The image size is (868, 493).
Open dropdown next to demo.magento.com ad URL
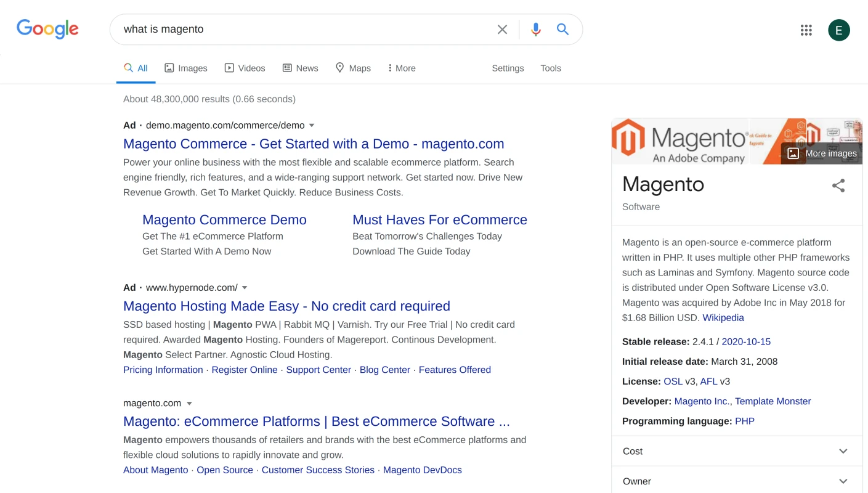coord(312,126)
